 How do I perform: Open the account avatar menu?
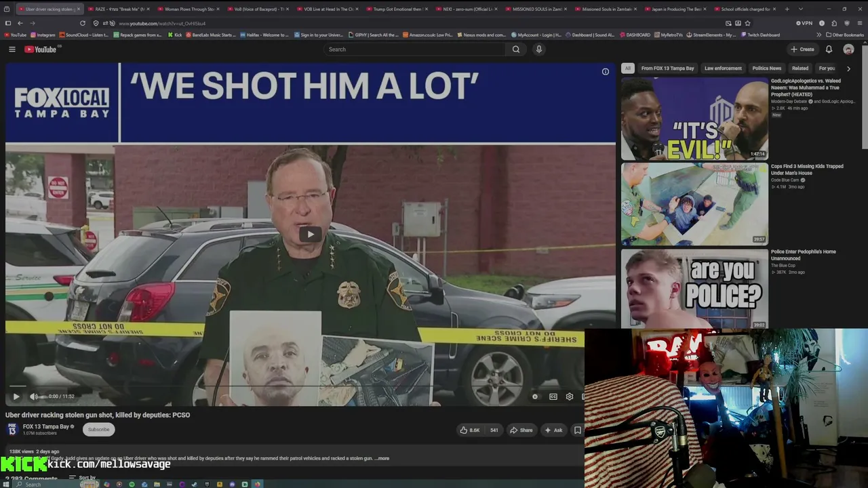tap(848, 49)
